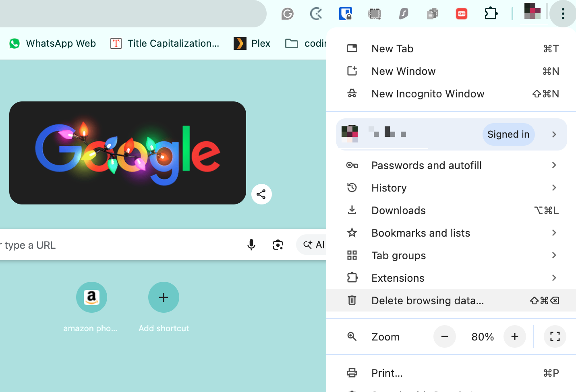The width and height of the screenshot is (576, 392).
Task: Open the Chrome Extensions puzzle menu
Action: [491, 13]
